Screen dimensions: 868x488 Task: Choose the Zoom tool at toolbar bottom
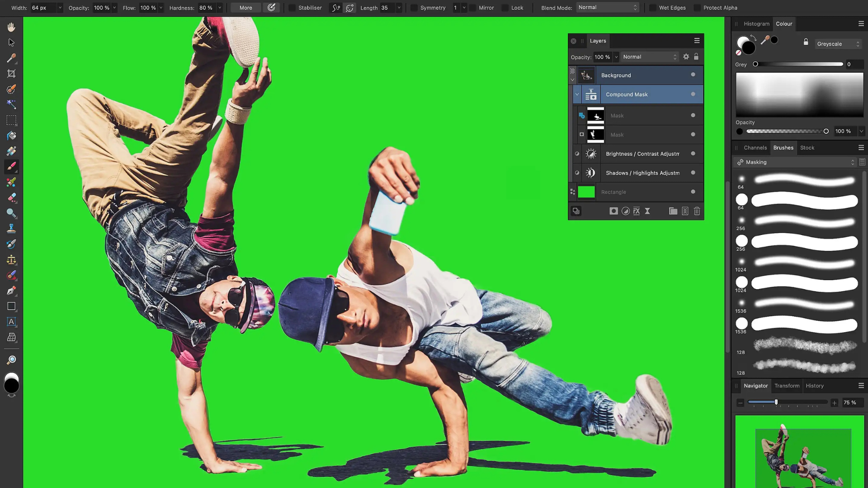click(x=11, y=359)
